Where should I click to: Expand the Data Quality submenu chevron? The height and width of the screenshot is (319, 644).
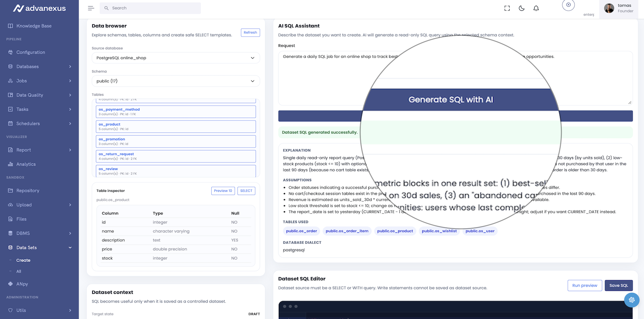[70, 95]
